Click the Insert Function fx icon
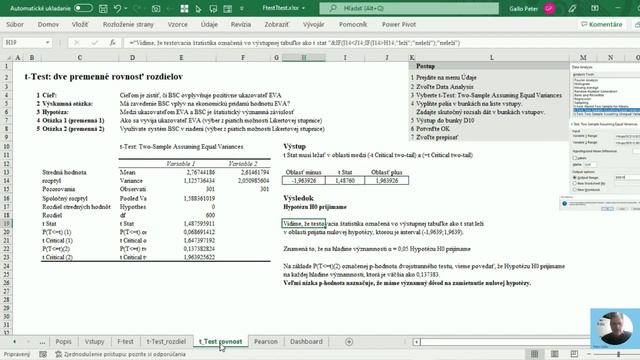This screenshot has height=360, width=640. 112,42
